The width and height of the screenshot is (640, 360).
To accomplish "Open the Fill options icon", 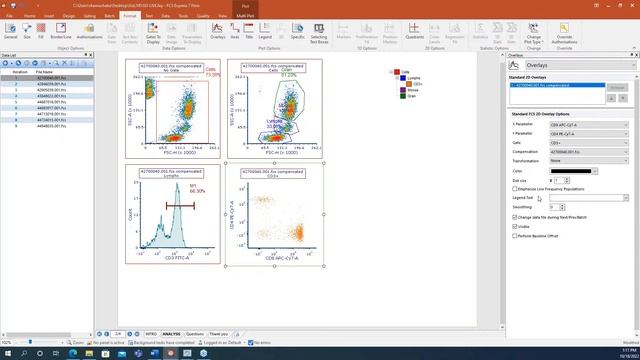I will point(41,31).
